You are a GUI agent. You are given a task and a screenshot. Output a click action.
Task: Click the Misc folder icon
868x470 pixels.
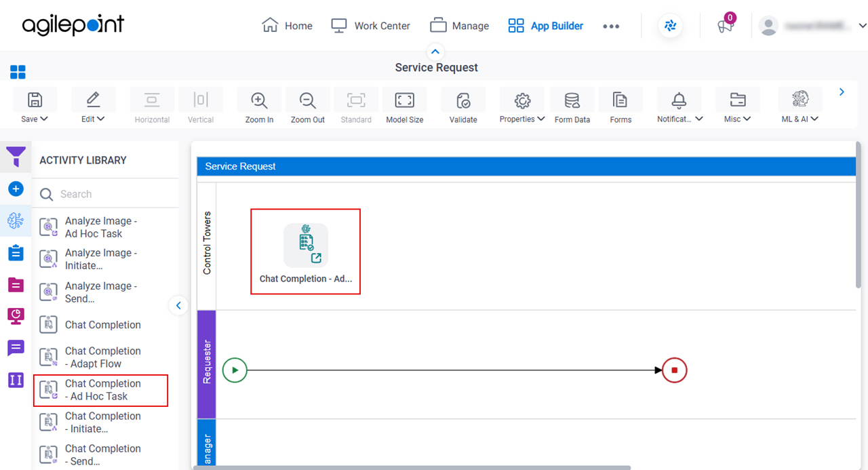pos(738,100)
